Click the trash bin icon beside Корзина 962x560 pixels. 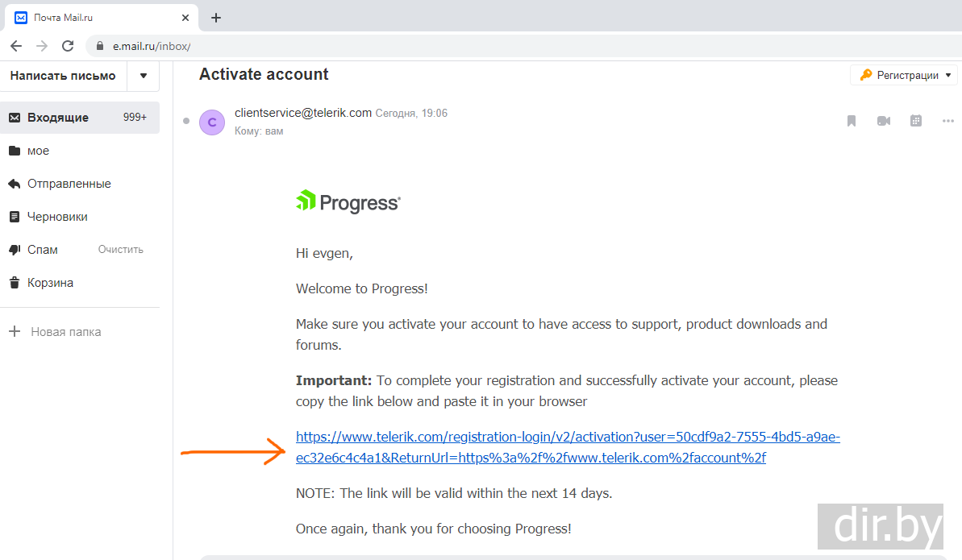click(15, 283)
